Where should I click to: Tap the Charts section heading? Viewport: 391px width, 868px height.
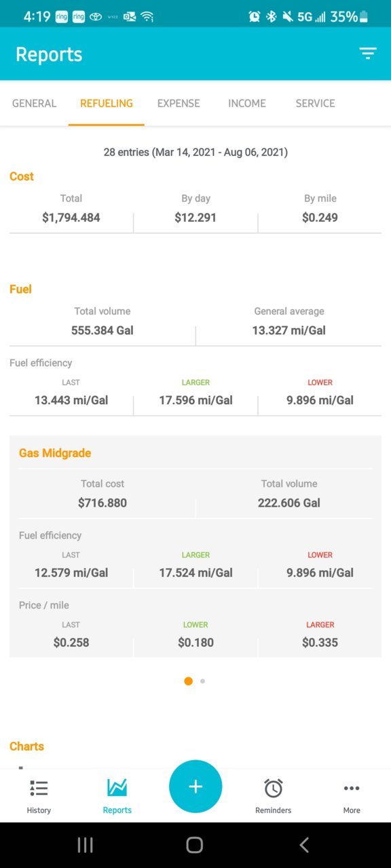26,746
